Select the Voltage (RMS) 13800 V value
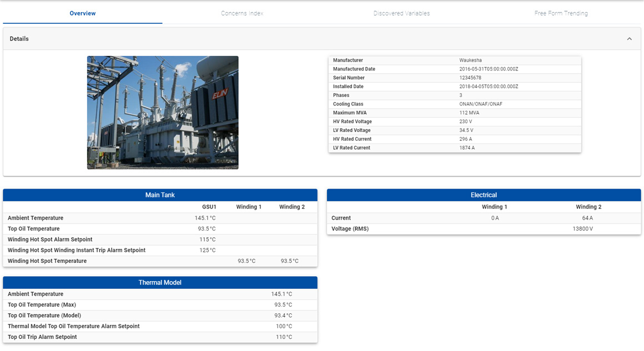The image size is (644, 351). [x=582, y=229]
